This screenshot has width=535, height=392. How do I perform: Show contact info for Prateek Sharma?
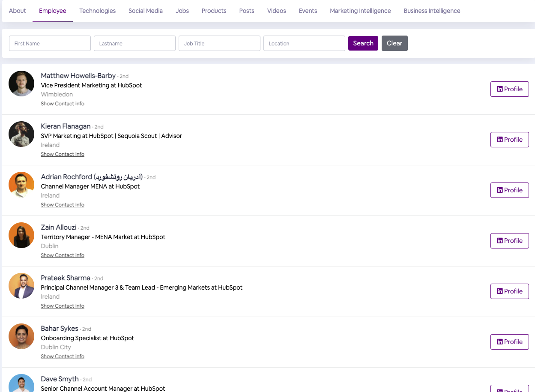coord(63,306)
